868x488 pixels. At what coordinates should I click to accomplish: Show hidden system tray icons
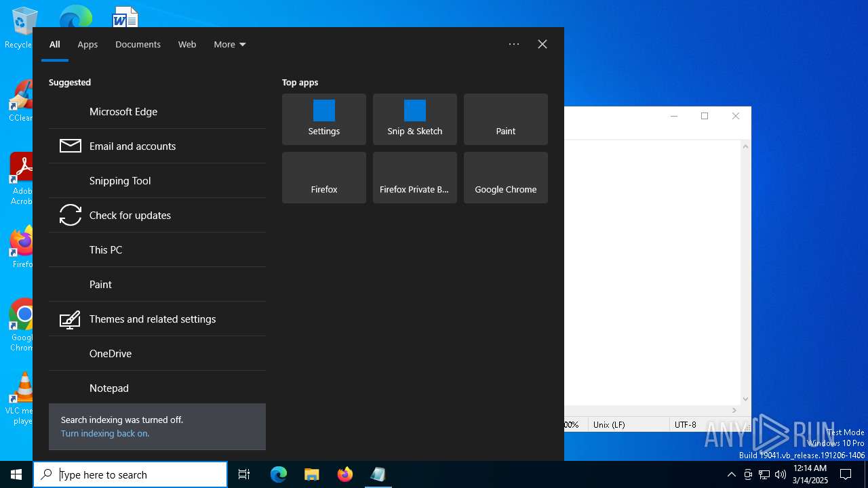tap(731, 474)
